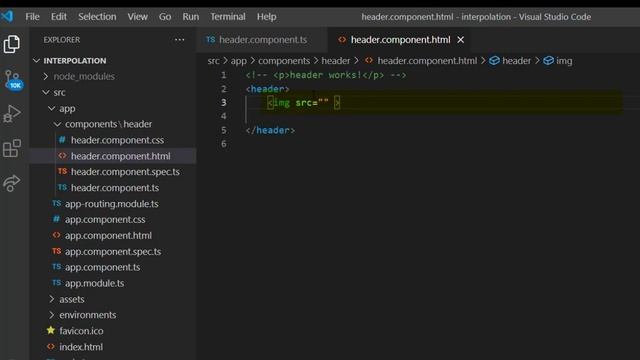Click src in the breadcrumb path
Screen dimensions: 640x360
(x=213, y=61)
